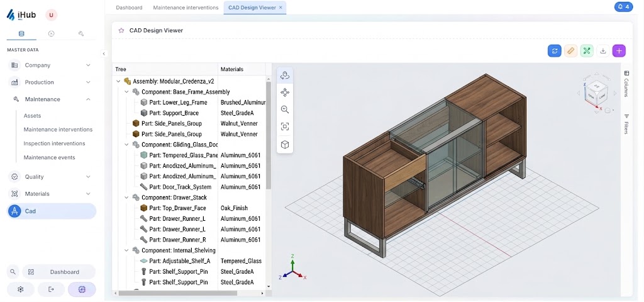
Task: Select Part: Tempered_Glass_Pane row
Action: point(189,155)
